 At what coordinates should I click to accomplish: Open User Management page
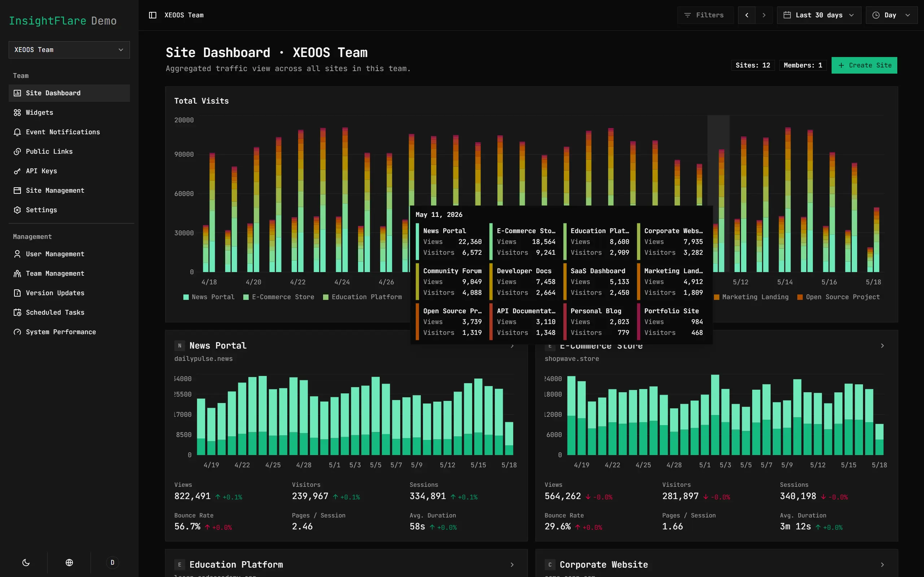(69, 254)
